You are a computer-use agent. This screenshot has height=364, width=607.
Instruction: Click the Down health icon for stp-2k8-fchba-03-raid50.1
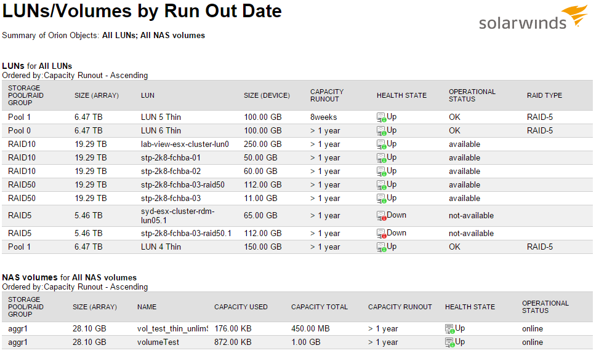pyautogui.click(x=381, y=234)
